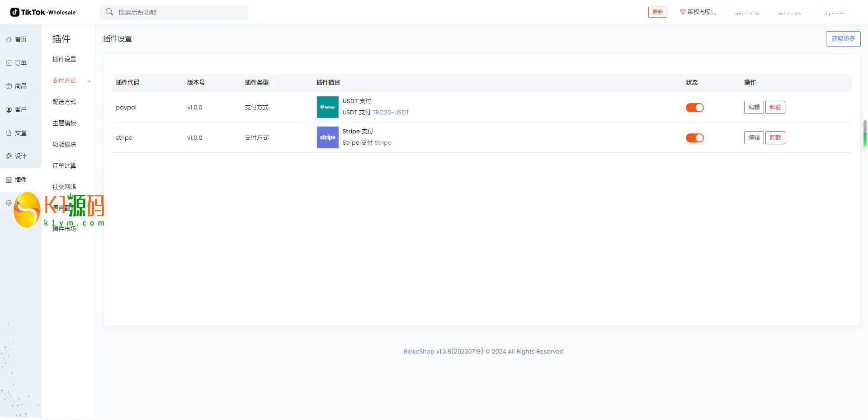This screenshot has width=868, height=420.
Task: Open 社交网络 social network submenu
Action: coord(64,187)
